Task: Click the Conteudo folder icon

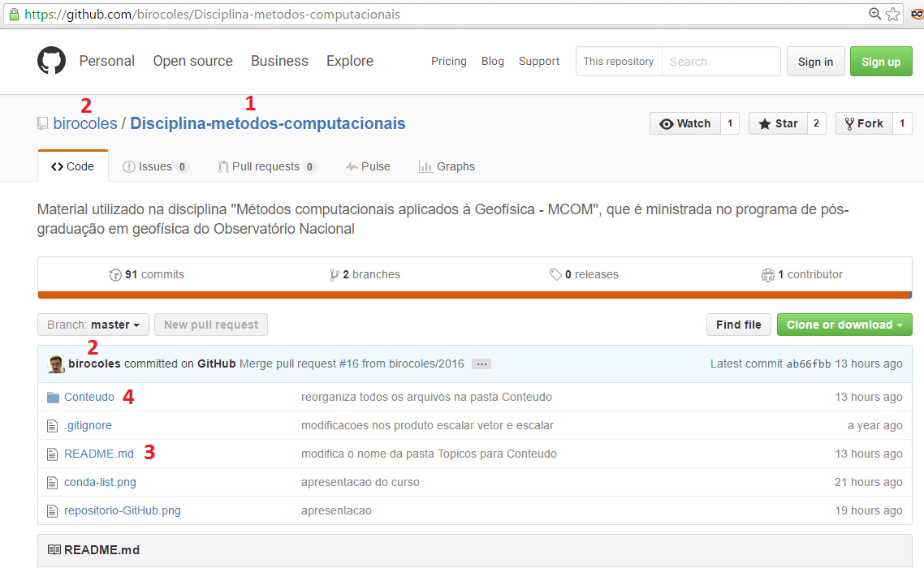Action: pos(53,397)
